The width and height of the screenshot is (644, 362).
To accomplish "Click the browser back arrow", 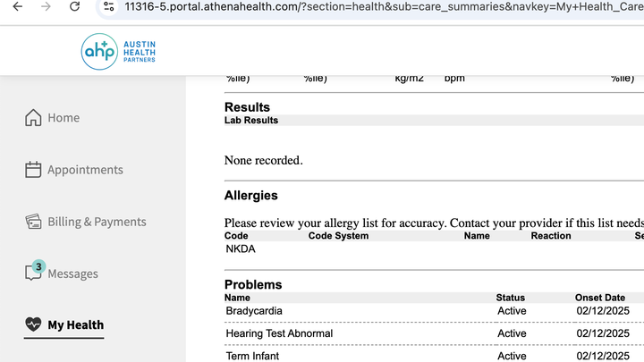I will pos(17,6).
